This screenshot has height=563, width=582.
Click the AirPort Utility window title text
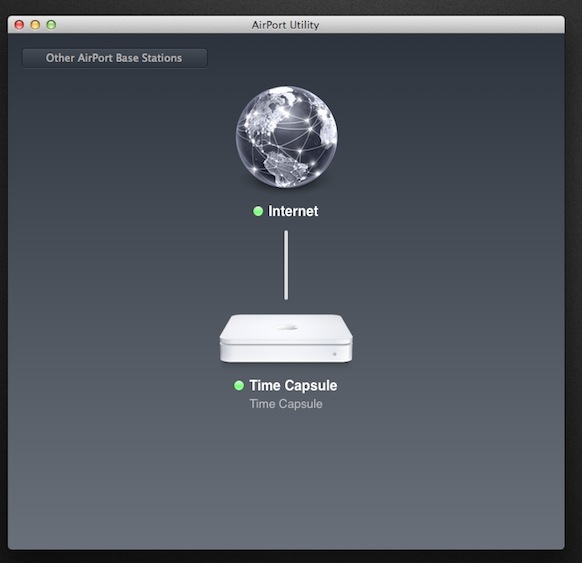pyautogui.click(x=285, y=25)
